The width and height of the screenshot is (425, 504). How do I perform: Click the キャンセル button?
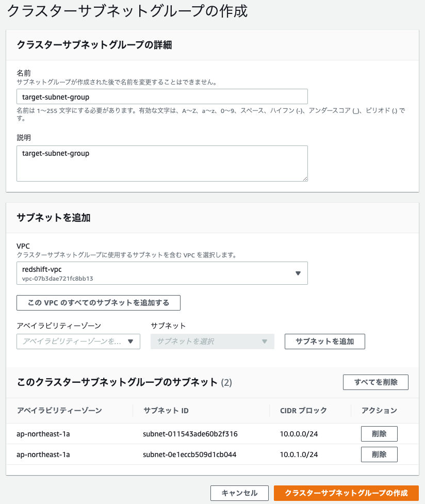pos(239,493)
